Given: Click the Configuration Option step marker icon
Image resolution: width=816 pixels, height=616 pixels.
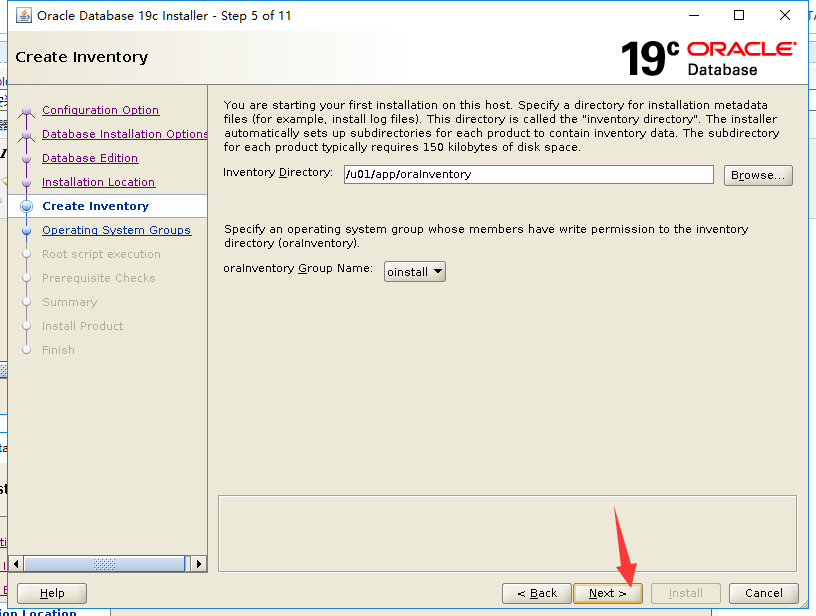Looking at the screenshot, I should point(27,111).
